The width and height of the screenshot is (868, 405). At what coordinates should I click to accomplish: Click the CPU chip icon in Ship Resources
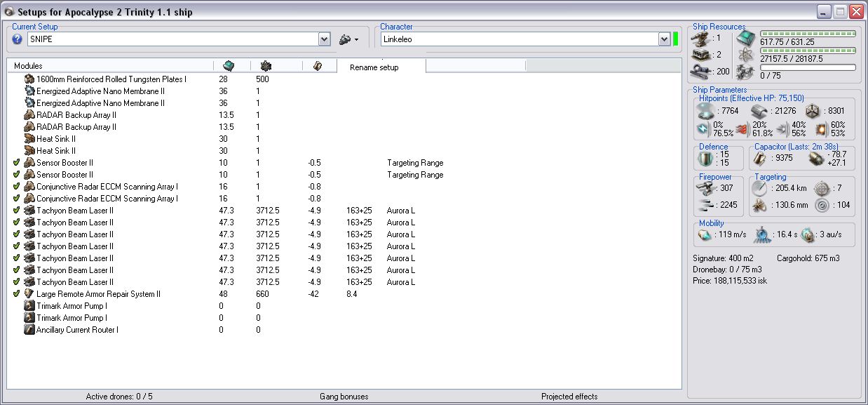point(745,39)
